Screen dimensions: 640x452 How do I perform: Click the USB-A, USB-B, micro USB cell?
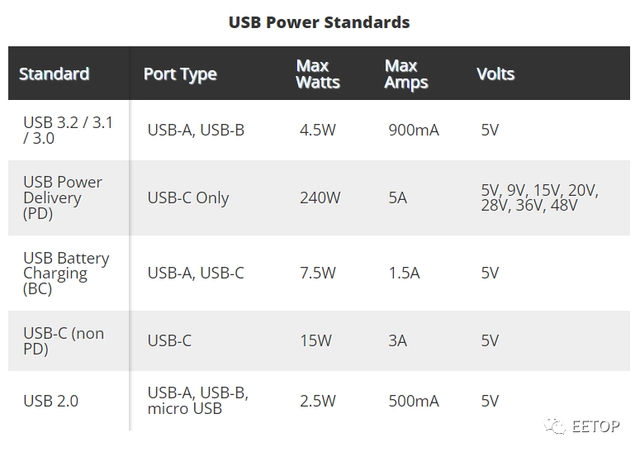[x=198, y=401]
